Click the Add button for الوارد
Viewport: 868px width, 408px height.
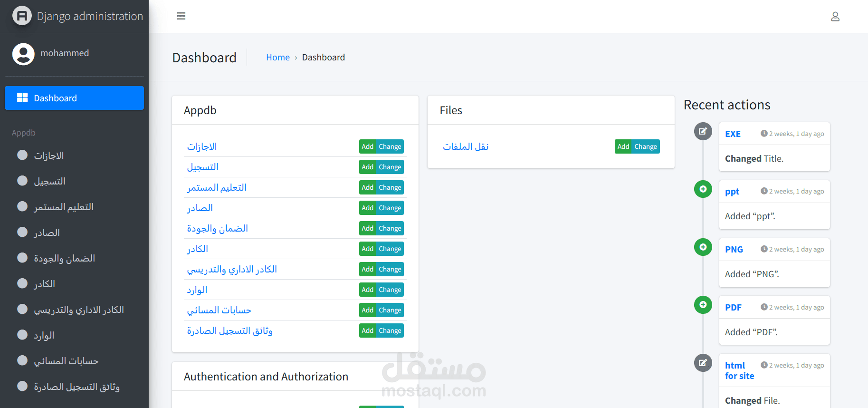point(367,290)
